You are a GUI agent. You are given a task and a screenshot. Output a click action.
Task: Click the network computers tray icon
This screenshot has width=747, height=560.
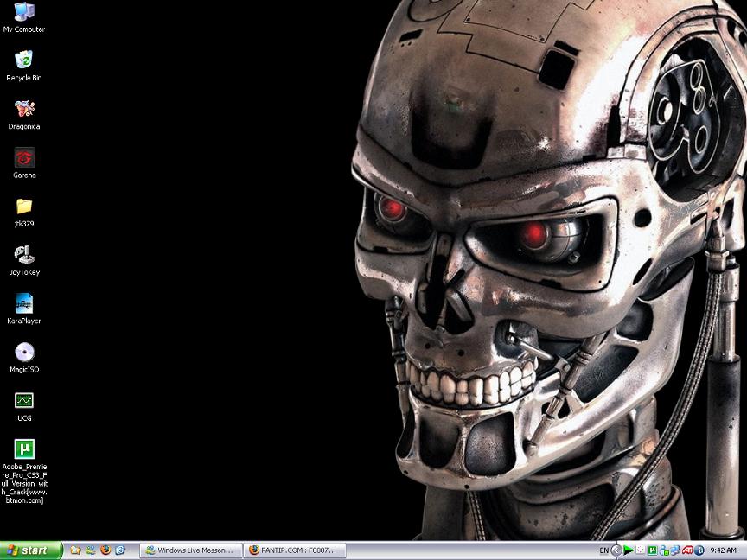tap(675, 550)
